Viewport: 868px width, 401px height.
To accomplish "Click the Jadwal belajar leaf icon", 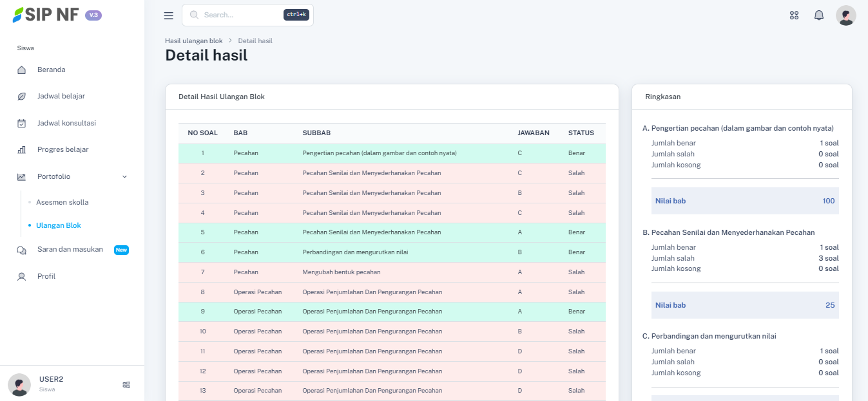I will (22, 97).
